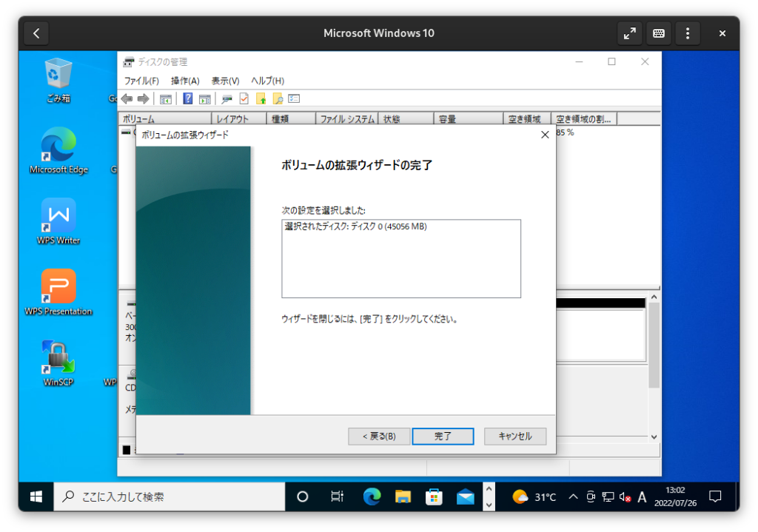Open the 操作(A) menu

tap(185, 81)
